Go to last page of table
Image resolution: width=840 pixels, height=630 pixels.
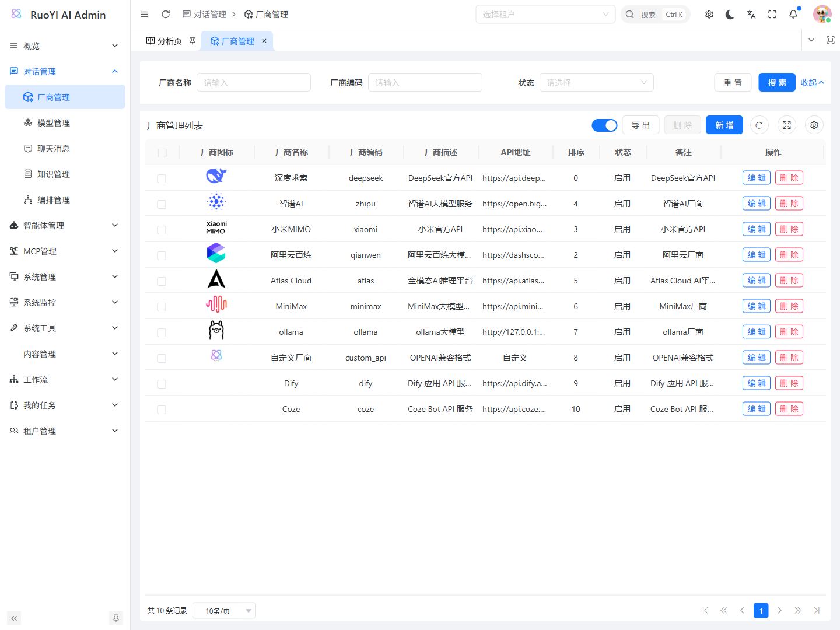[817, 610]
